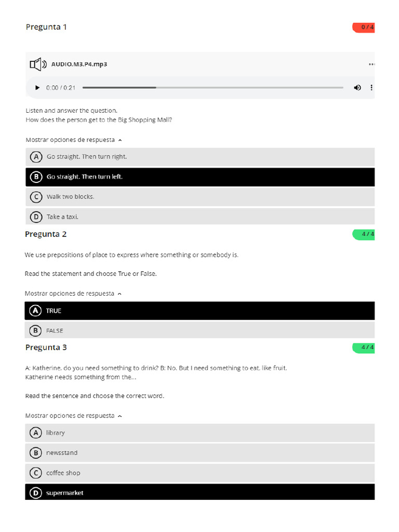Mark the statement as TRUE
The image size is (399, 532).
coord(199,311)
